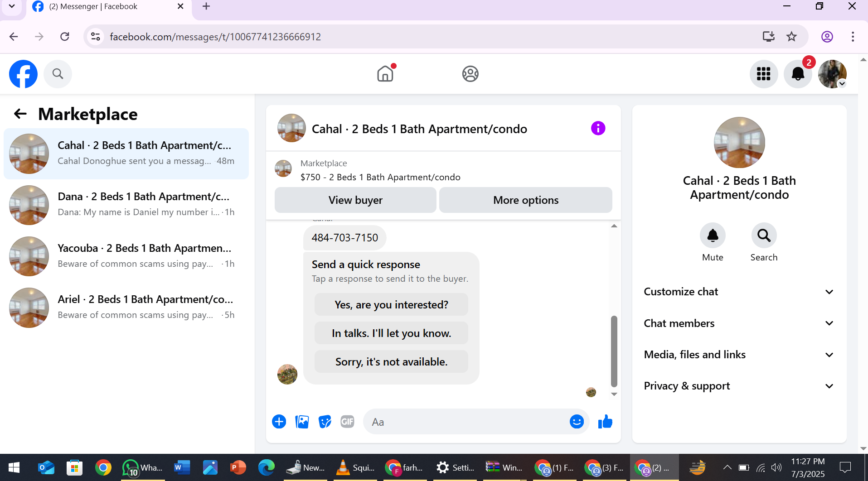Show hidden system tray icons
Screen dimensions: 868x481
[727, 467]
